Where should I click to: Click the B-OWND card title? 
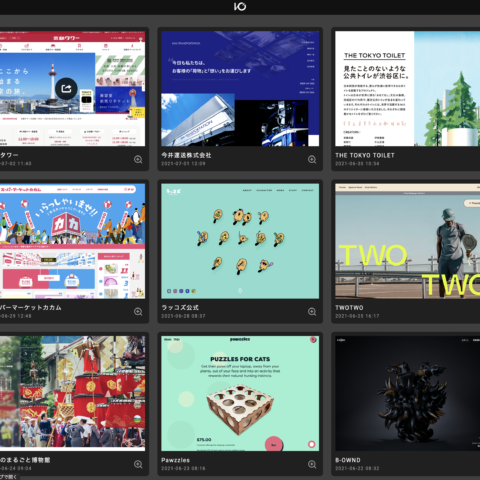click(348, 460)
